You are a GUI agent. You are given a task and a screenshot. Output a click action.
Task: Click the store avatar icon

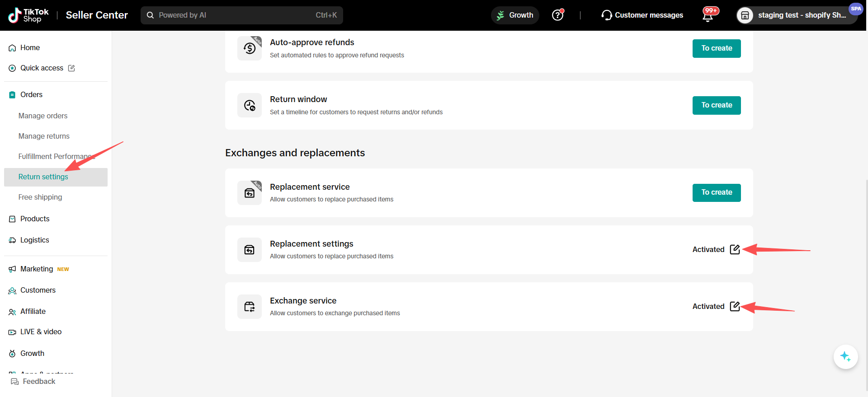745,15
